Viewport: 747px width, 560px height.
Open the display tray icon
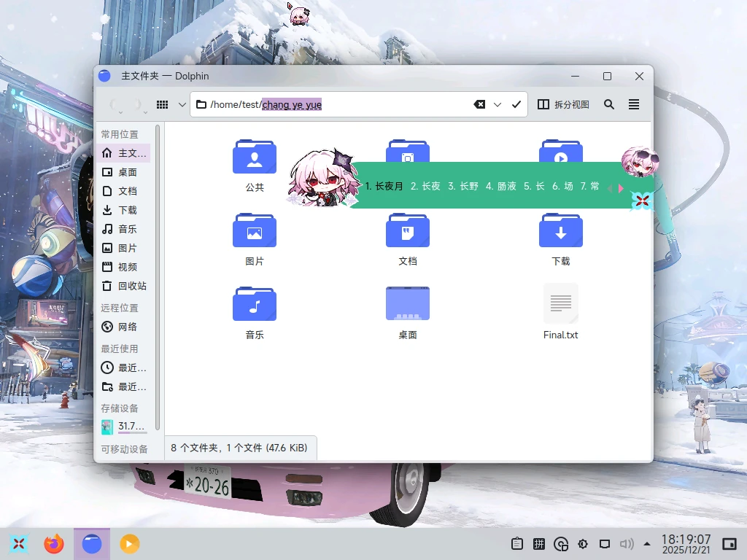point(605,543)
